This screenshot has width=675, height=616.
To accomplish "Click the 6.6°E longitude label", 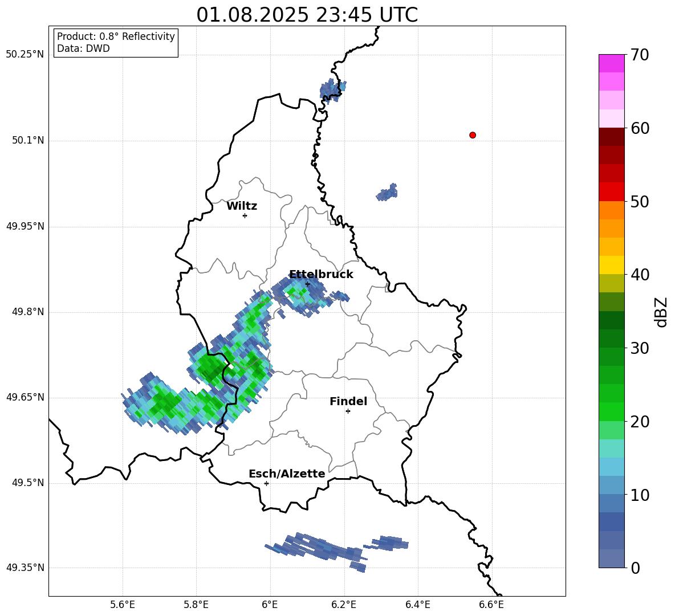I will 491,605.
